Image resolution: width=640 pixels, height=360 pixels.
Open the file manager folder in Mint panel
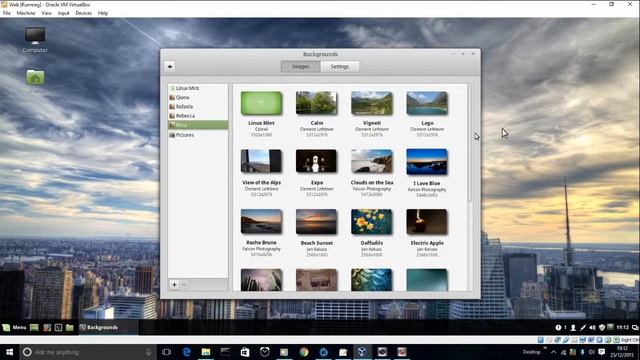pos(70,327)
